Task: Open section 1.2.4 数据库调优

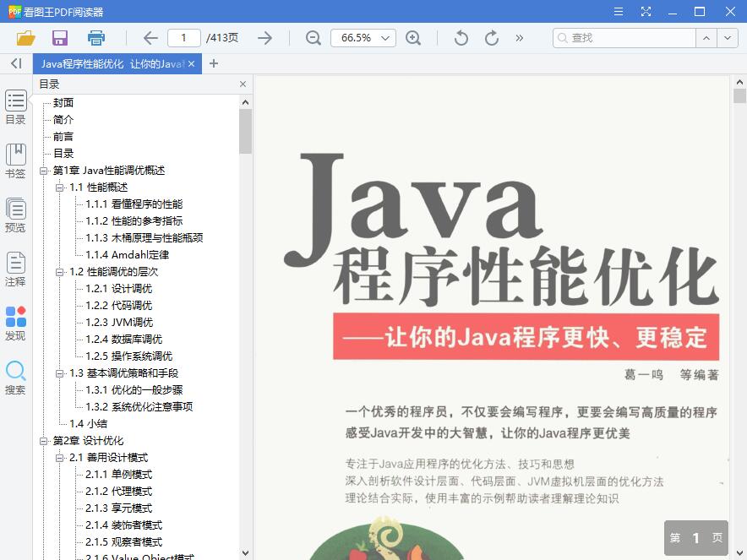Action: pyautogui.click(x=124, y=340)
